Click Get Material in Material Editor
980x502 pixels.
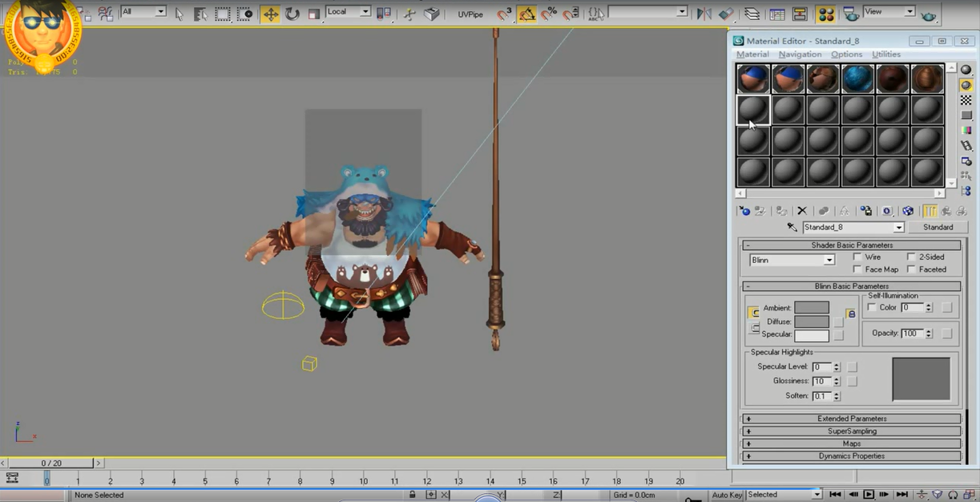tap(744, 211)
